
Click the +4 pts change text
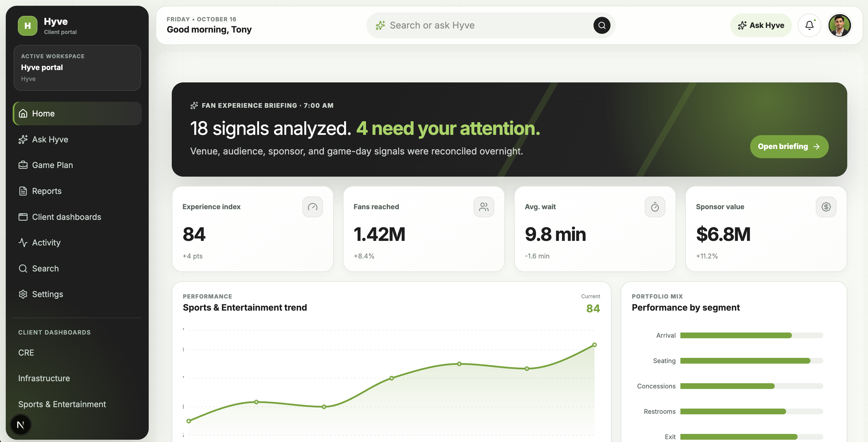(x=193, y=256)
